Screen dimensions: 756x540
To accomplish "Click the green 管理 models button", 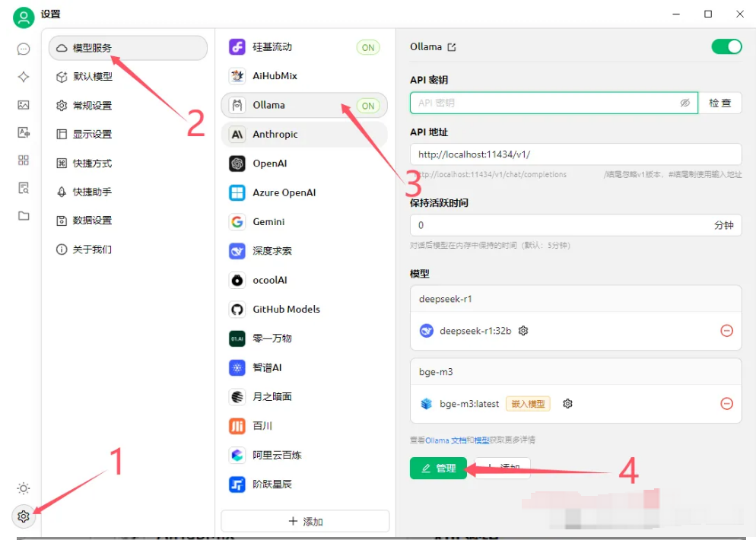I will pos(438,469).
